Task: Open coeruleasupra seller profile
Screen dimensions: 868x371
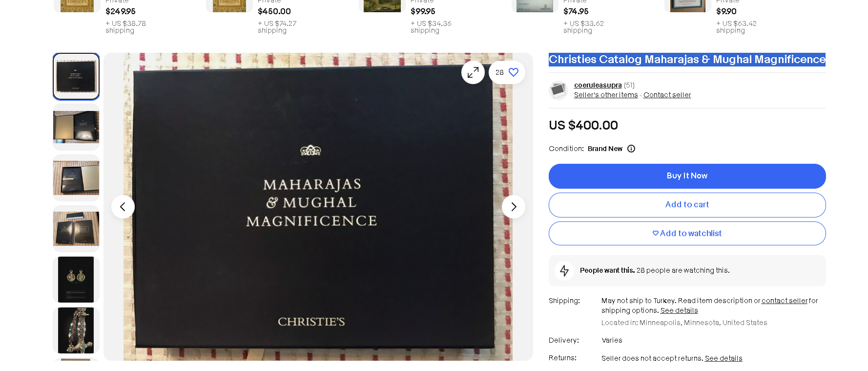Action: pyautogui.click(x=598, y=85)
